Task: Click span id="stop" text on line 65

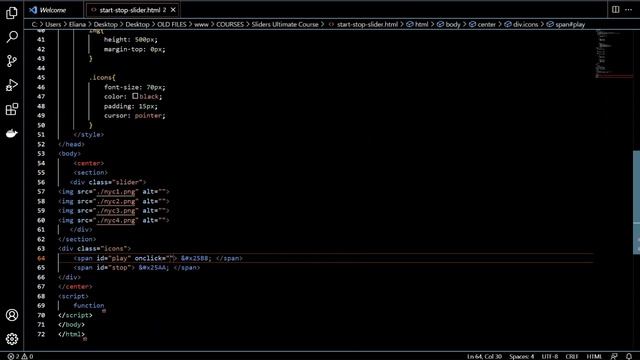Action: pos(104,268)
